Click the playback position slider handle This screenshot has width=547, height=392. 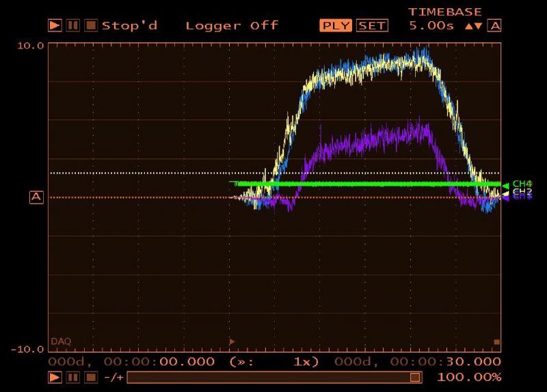point(415,378)
